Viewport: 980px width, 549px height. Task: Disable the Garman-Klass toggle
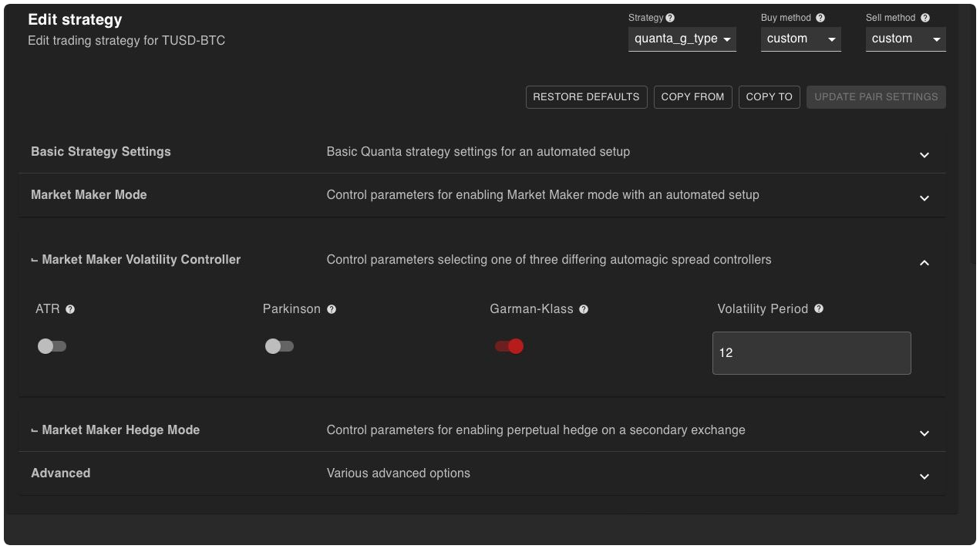click(509, 346)
